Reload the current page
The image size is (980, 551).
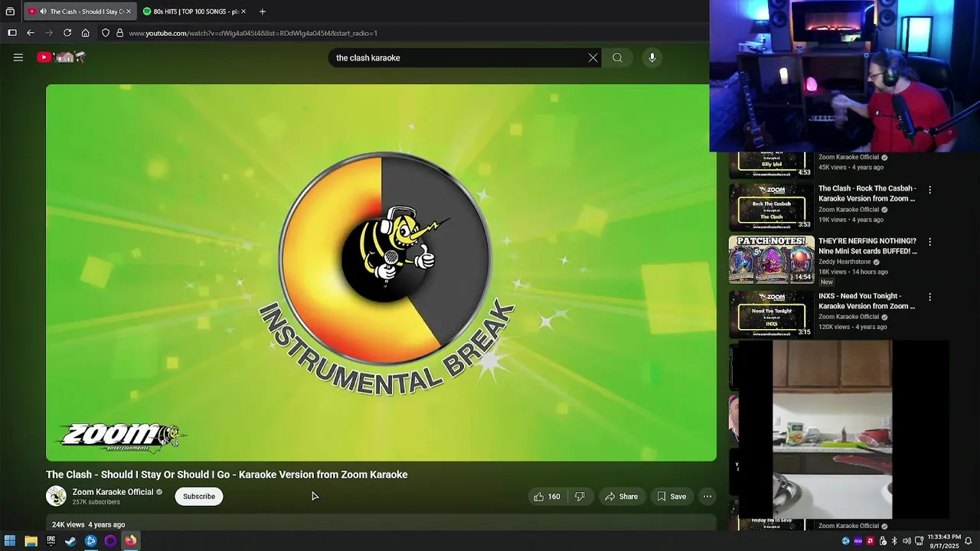pos(67,33)
